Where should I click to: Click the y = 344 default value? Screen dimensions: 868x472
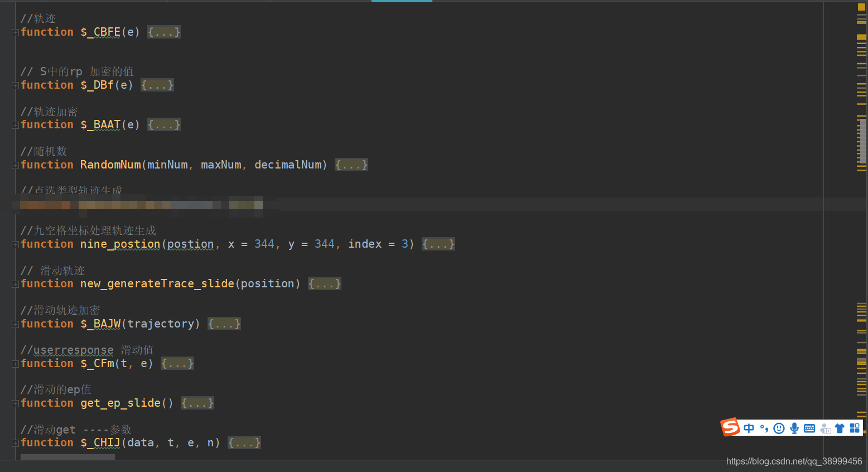[x=311, y=244]
